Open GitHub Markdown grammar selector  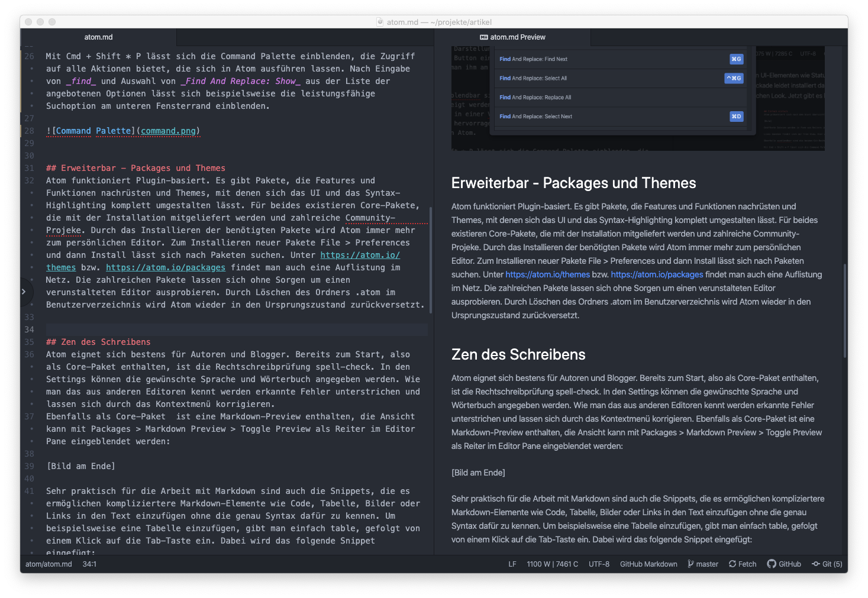[x=648, y=564]
